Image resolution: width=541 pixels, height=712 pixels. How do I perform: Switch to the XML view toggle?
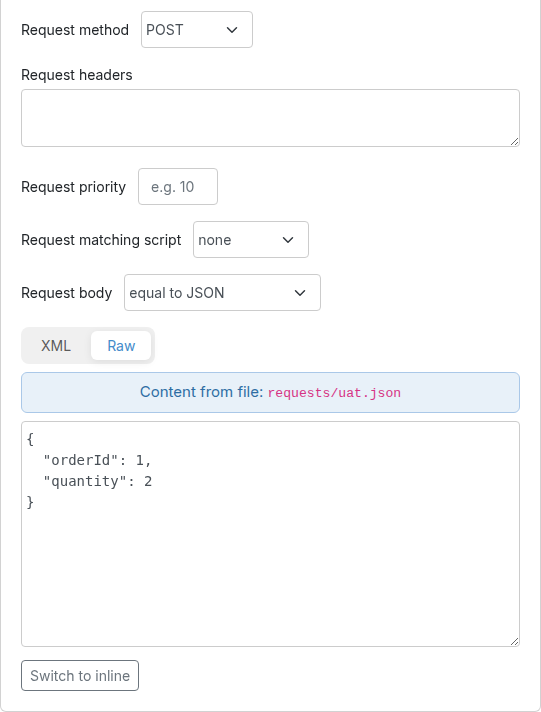[56, 346]
